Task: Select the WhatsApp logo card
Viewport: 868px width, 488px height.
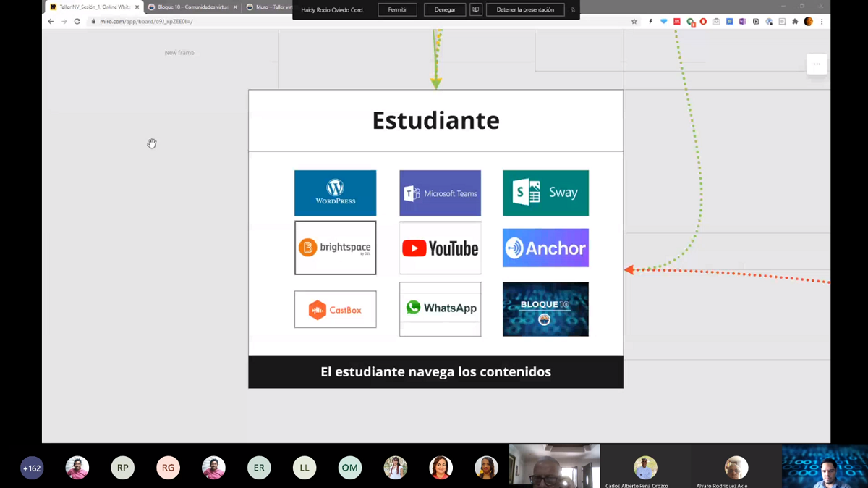Action: [x=440, y=309]
